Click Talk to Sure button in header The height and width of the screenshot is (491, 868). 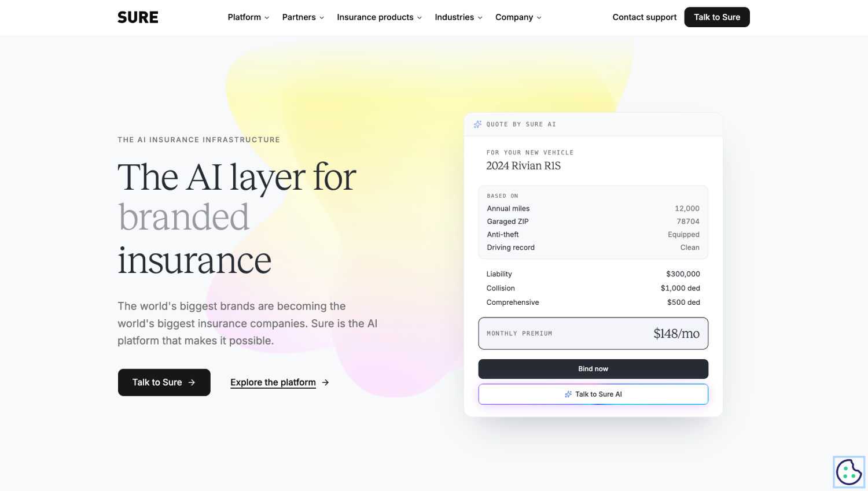[x=717, y=17]
